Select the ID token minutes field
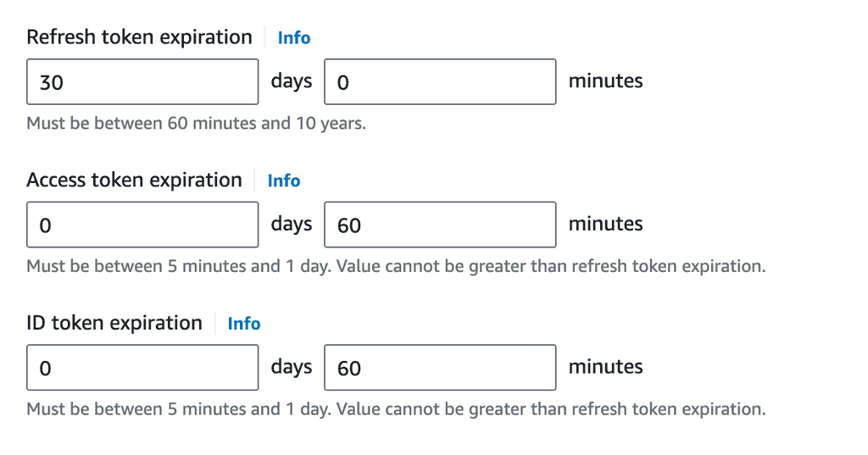 tap(440, 368)
